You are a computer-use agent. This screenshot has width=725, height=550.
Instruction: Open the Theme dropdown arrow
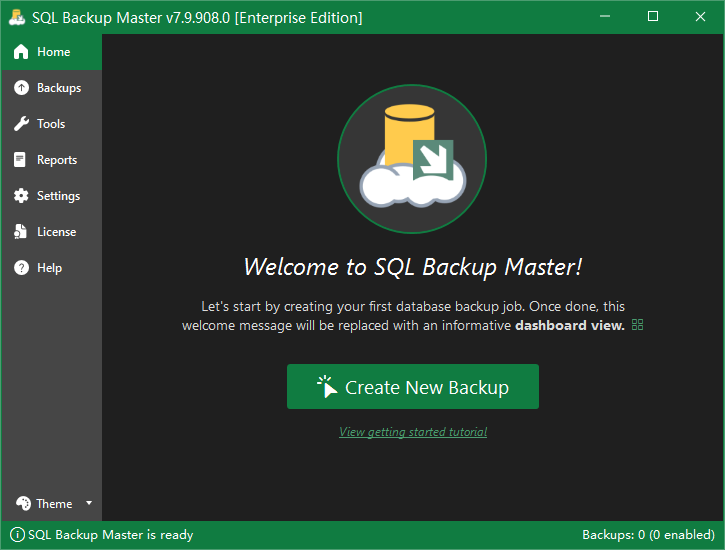[89, 503]
